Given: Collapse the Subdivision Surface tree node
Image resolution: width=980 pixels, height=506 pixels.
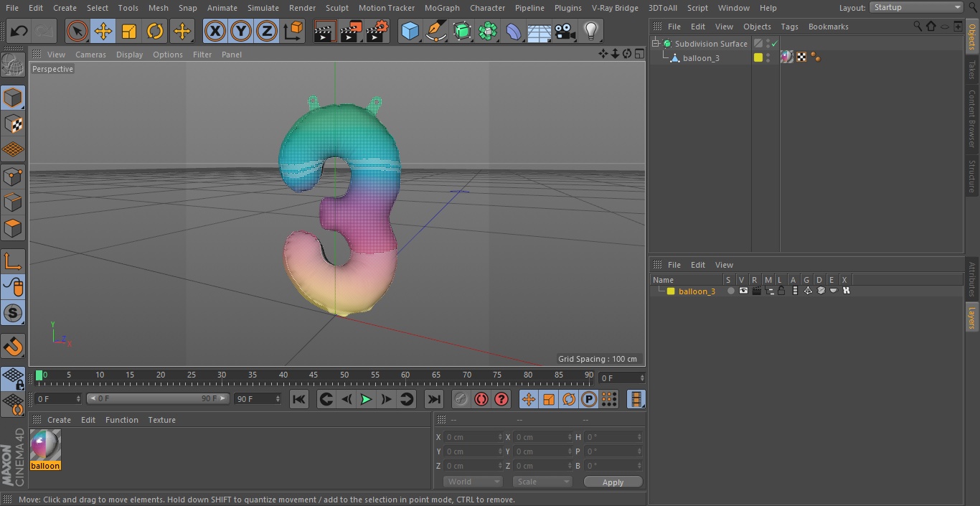Looking at the screenshot, I should click(x=655, y=44).
